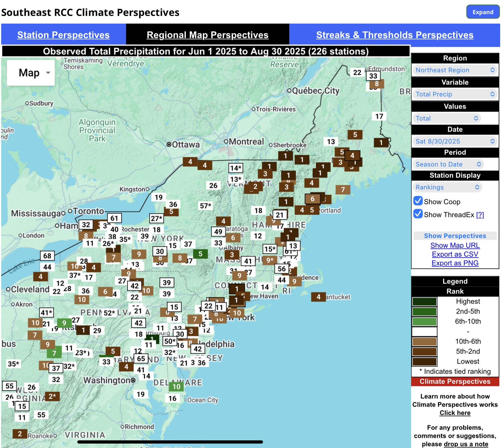Click the Highest rank legend swatch

click(x=424, y=301)
